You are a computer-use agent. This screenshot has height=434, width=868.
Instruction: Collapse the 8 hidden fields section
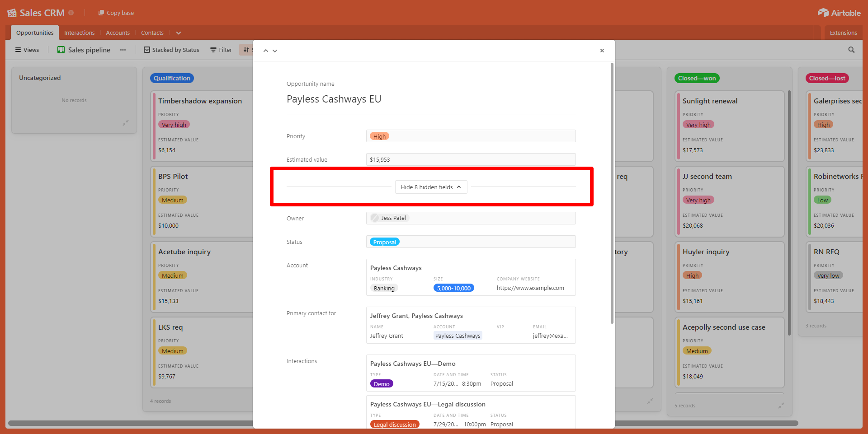(430, 187)
